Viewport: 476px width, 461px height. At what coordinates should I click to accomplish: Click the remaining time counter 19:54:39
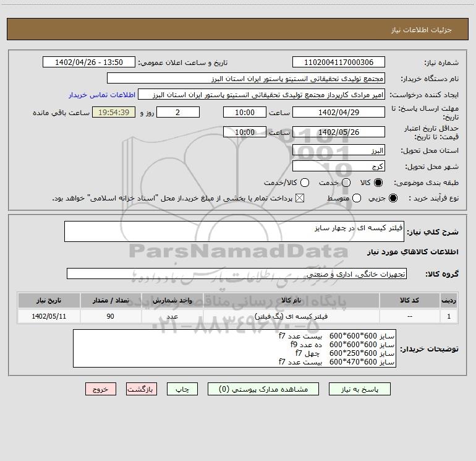[114, 112]
